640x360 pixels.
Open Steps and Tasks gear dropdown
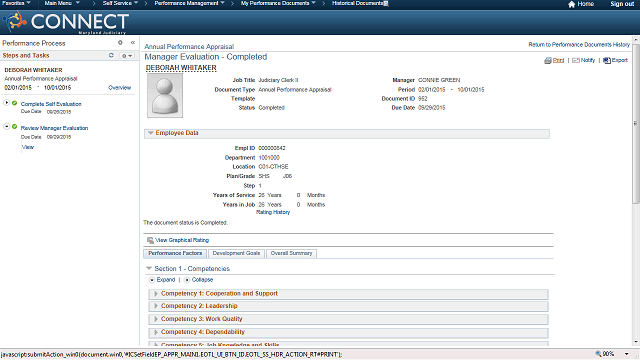pyautogui.click(x=127, y=56)
